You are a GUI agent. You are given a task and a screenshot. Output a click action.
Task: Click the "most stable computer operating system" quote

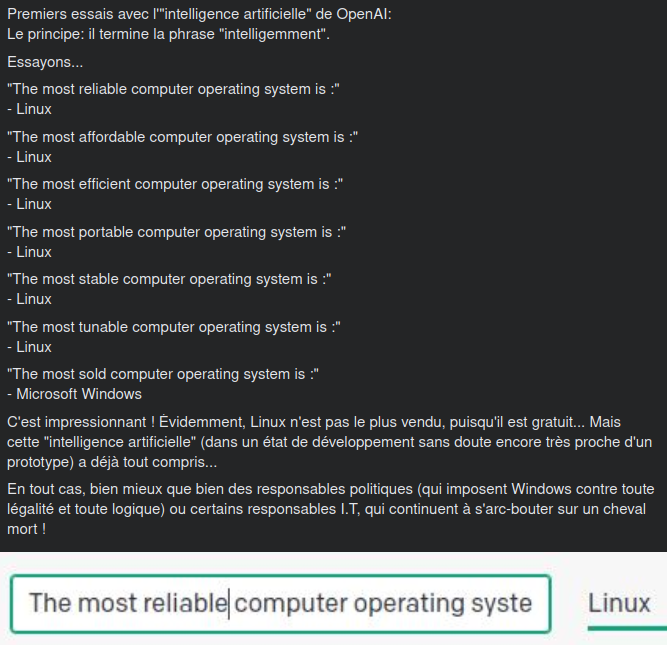pyautogui.click(x=169, y=279)
